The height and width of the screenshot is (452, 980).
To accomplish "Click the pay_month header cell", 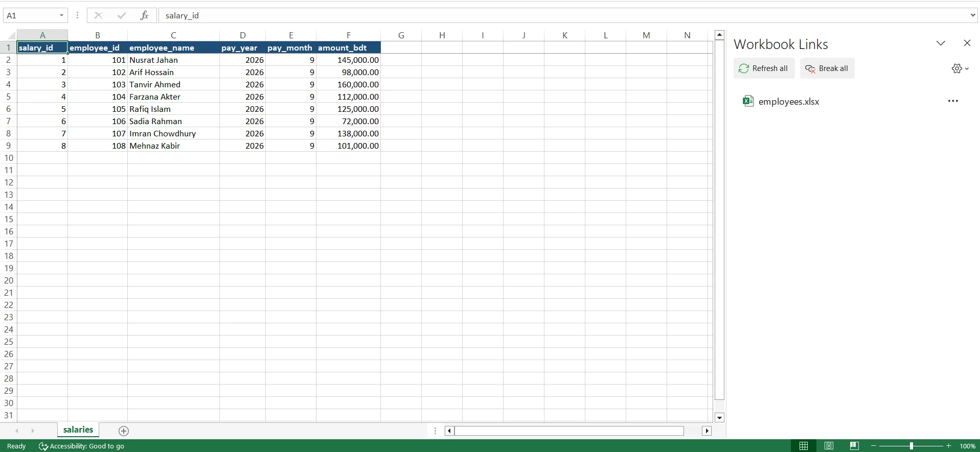I will coord(291,47).
